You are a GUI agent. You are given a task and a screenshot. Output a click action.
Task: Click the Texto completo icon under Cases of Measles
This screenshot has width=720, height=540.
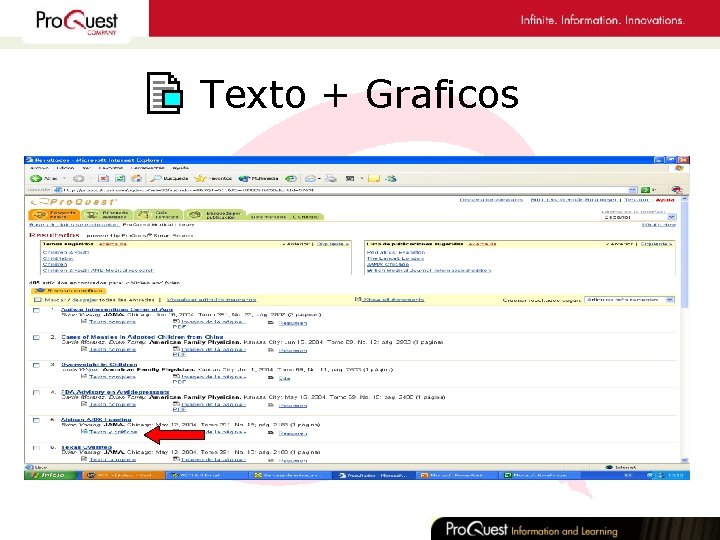[84, 349]
